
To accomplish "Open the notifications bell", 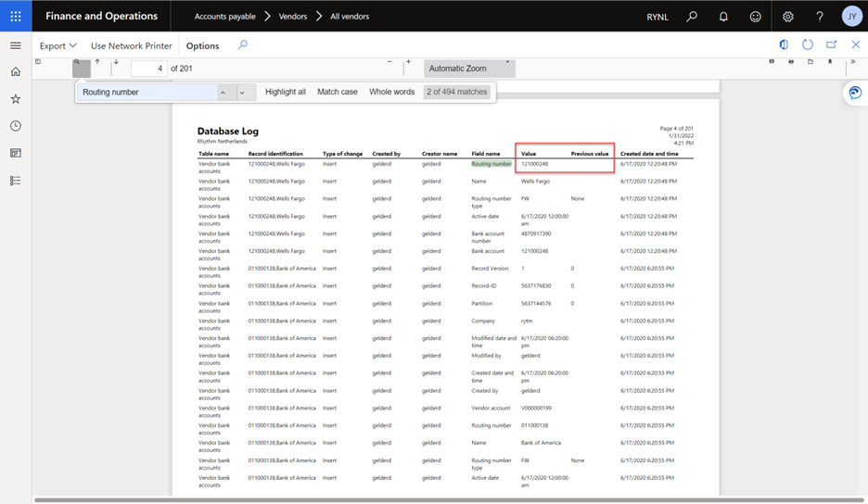I will (723, 17).
